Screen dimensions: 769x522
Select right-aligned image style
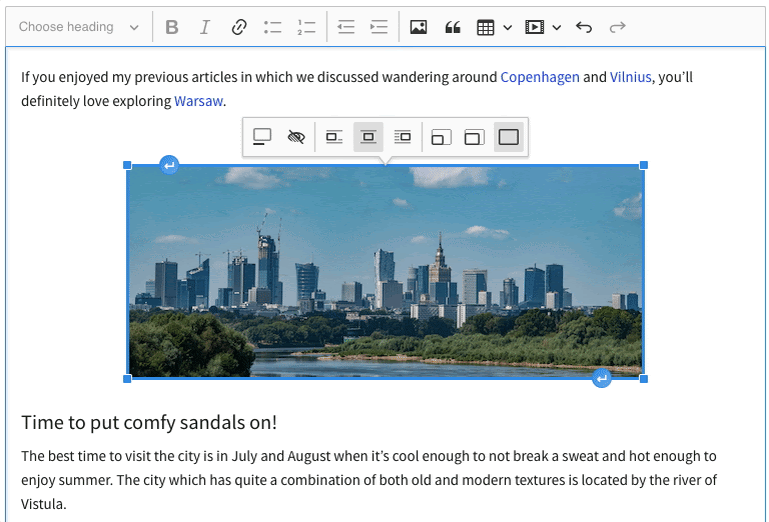click(x=402, y=137)
